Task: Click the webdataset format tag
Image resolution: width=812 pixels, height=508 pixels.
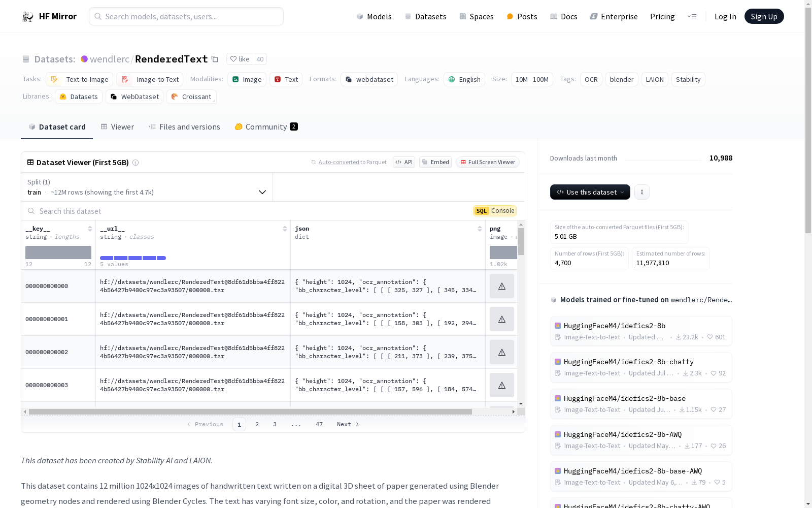Action: tap(369, 79)
